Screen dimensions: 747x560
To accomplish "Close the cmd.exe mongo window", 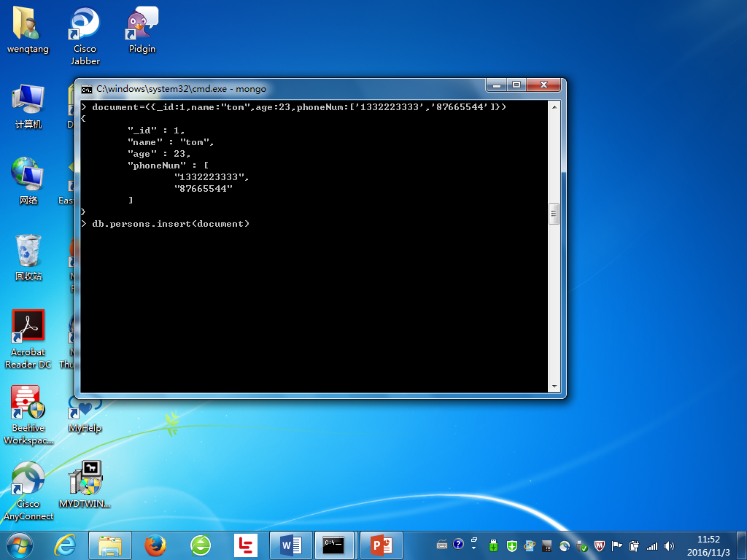I will click(543, 85).
